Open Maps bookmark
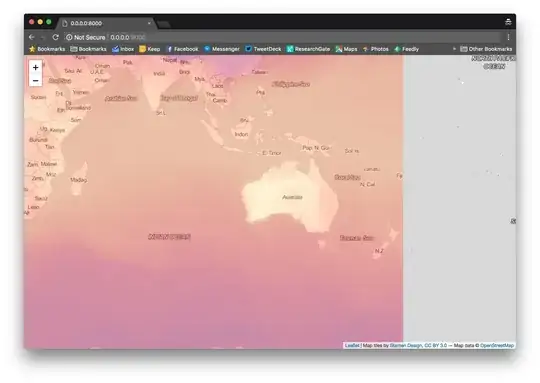Viewport: 540px width, 383px height. point(347,49)
